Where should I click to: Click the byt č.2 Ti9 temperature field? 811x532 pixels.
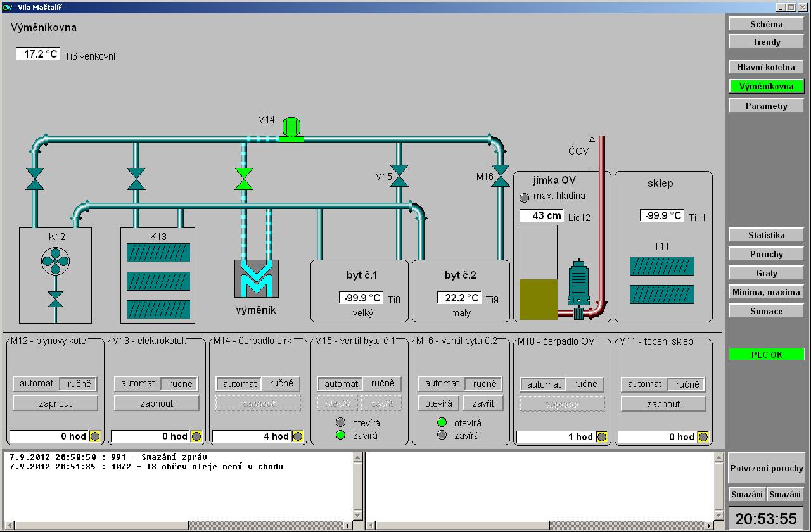[x=459, y=298]
